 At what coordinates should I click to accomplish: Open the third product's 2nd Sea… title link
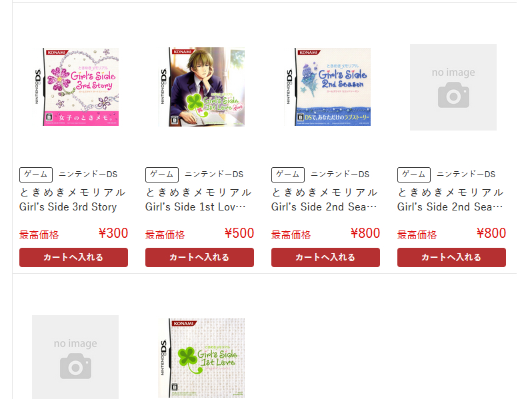click(x=325, y=199)
